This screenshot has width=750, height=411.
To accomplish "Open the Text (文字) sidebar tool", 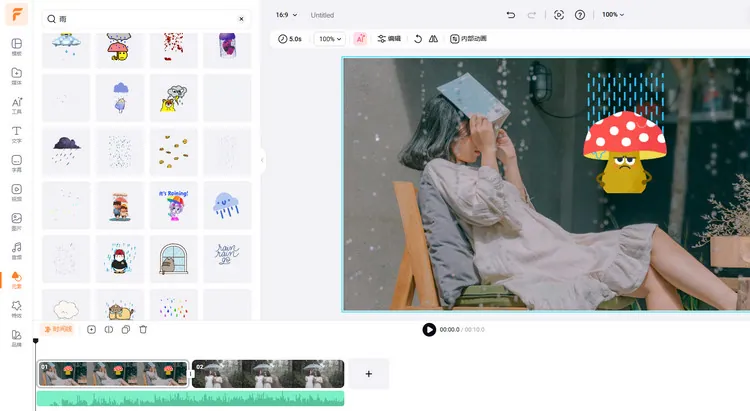I will (17, 134).
